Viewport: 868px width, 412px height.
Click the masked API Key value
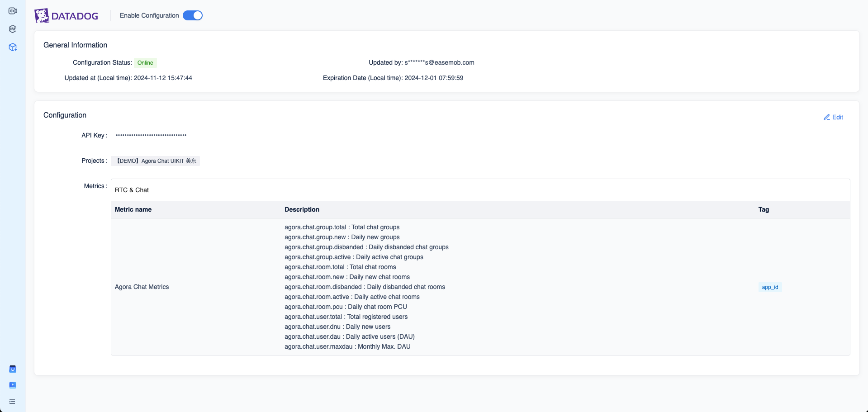pos(151,135)
